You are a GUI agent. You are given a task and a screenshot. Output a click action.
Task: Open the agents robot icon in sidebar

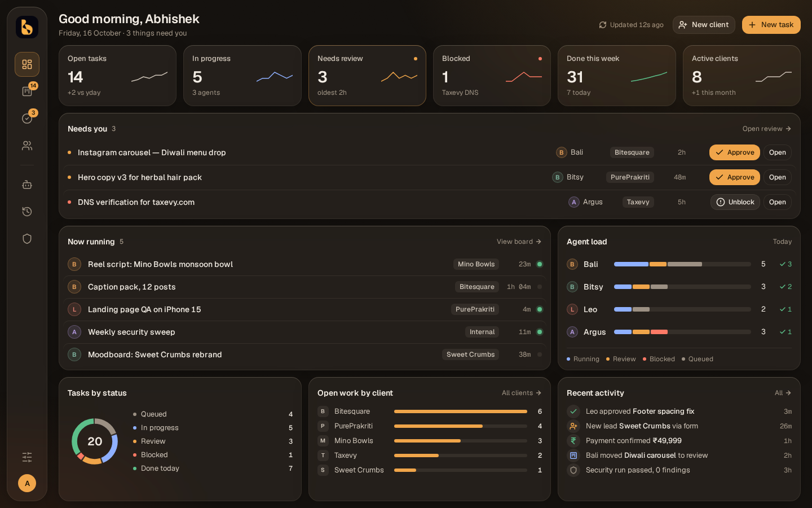pyautogui.click(x=27, y=185)
